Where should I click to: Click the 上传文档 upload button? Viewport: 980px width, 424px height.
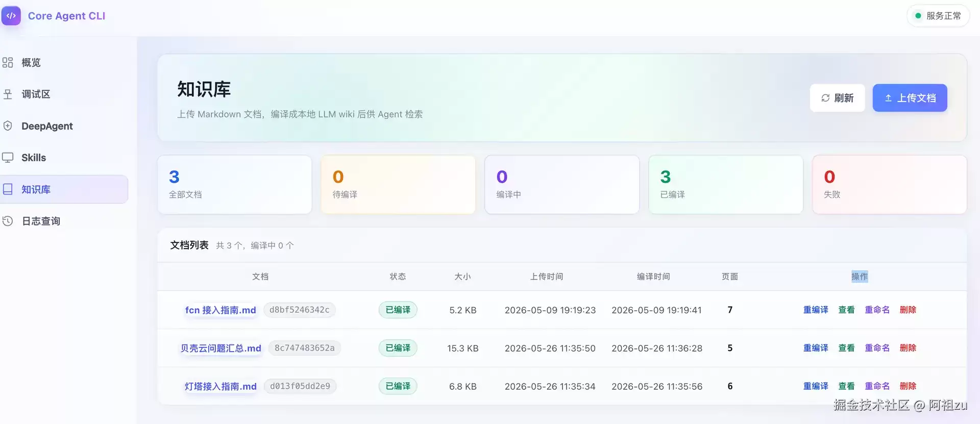click(910, 98)
